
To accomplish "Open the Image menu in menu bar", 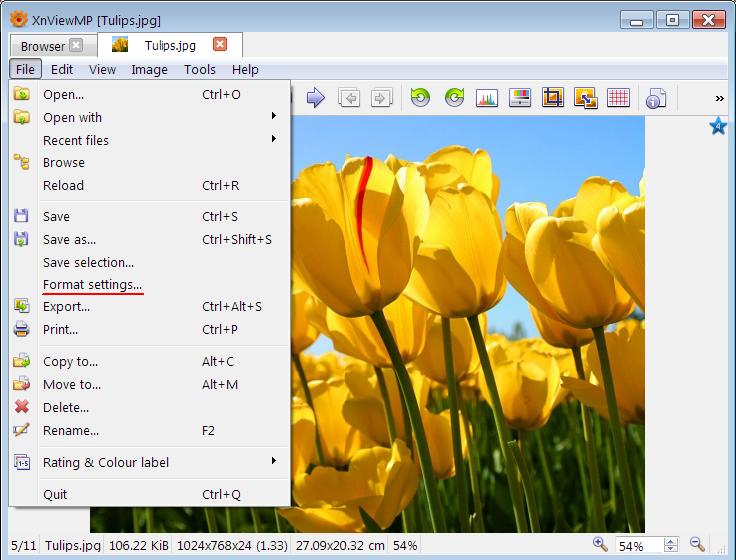I will click(x=149, y=69).
